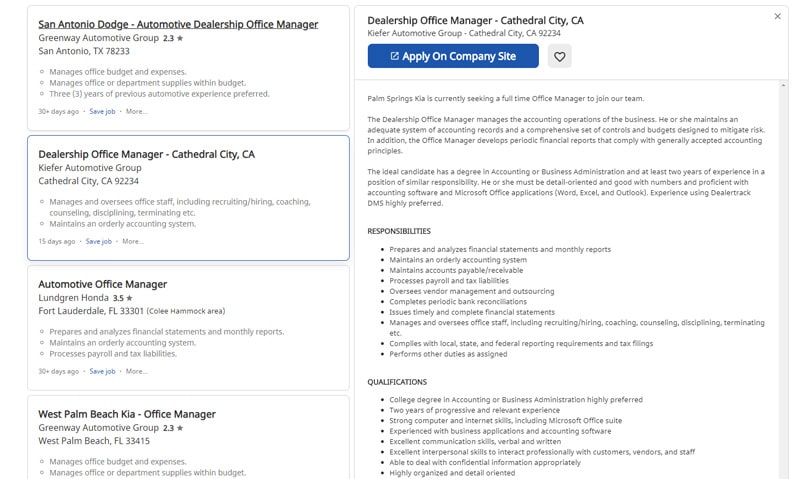The image size is (800, 479).
Task: Click Apply On Company Site button
Action: click(453, 56)
